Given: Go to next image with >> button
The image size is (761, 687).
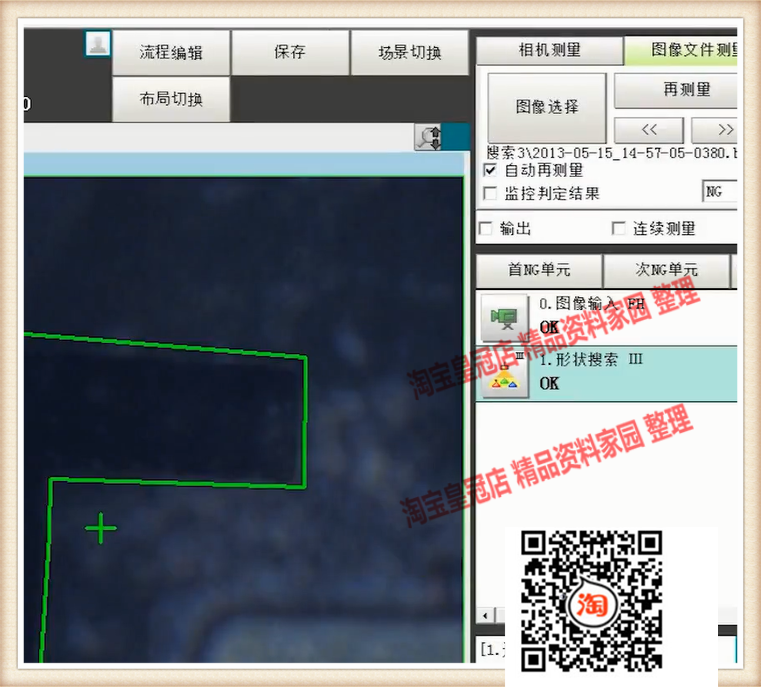Looking at the screenshot, I should [714, 130].
